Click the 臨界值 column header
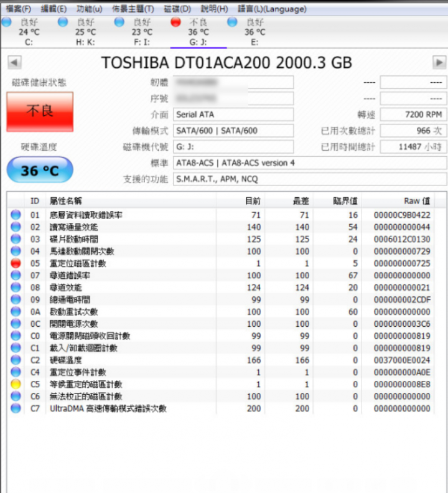448x493 pixels. click(337, 201)
